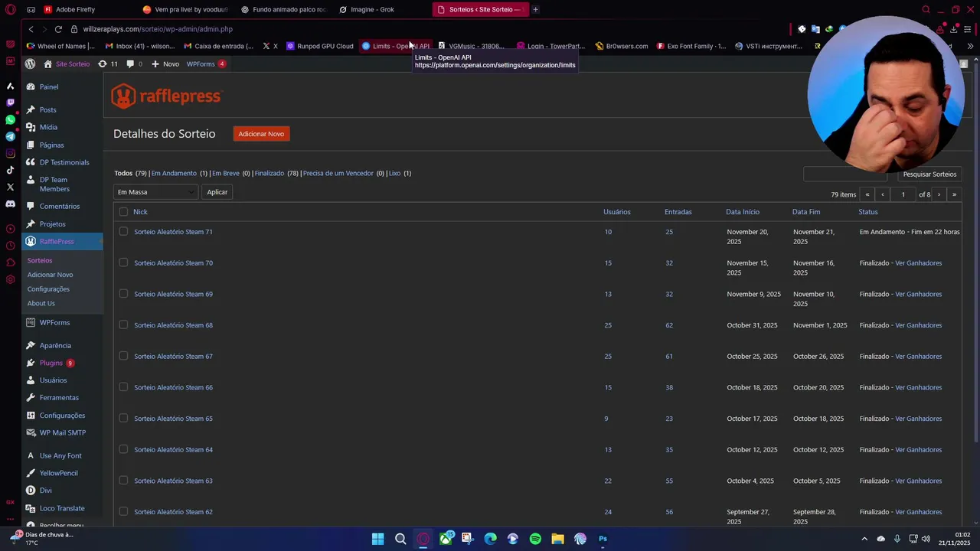Switch to the Imagine - Grok tab
980x551 pixels.
coord(372,9)
